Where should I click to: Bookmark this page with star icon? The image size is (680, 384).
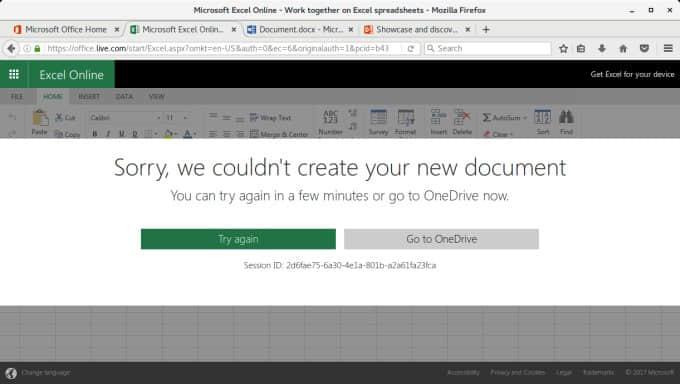tap(563, 48)
